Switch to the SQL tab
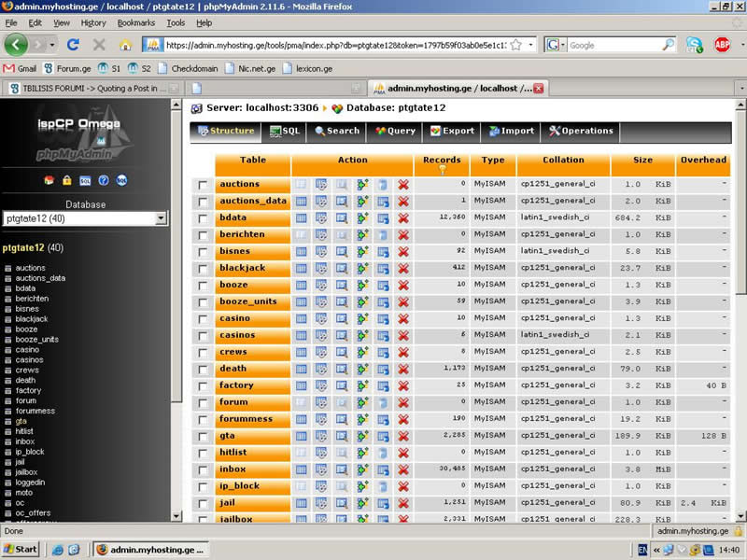 click(285, 131)
